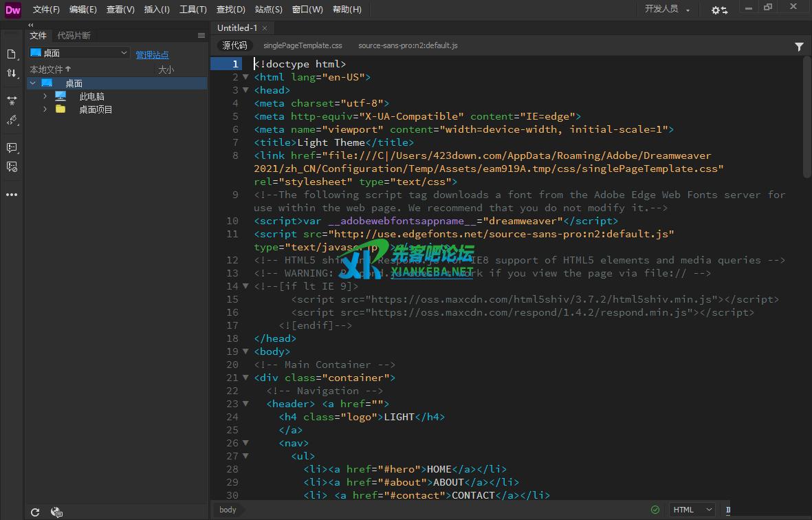This screenshot has height=520, width=812.
Task: Click the Format Source Code icon
Action: tap(12, 120)
